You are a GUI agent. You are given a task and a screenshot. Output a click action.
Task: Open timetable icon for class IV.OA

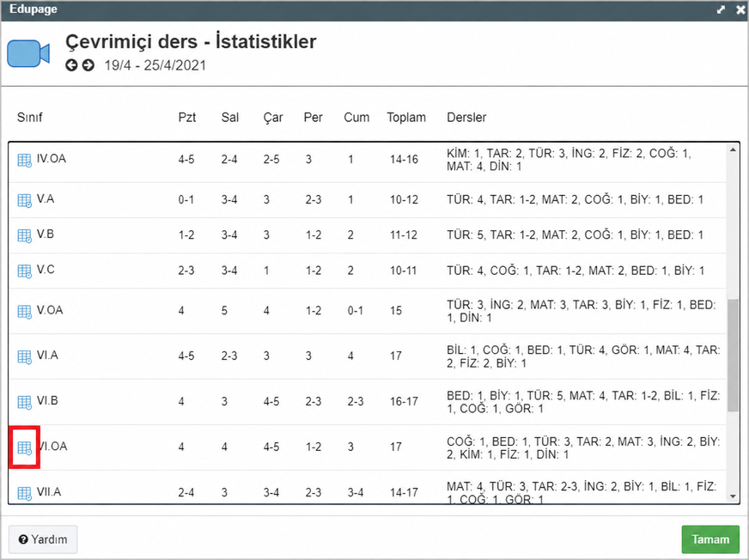coord(24,161)
